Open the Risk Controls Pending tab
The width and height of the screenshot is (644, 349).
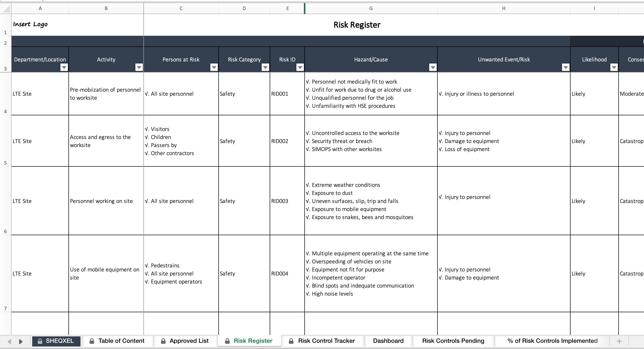click(x=453, y=341)
